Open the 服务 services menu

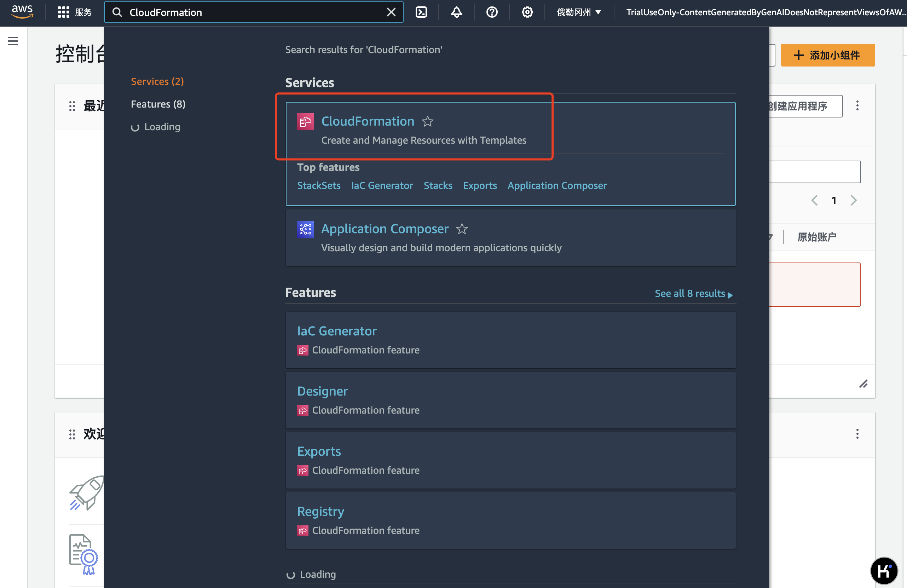[x=75, y=12]
